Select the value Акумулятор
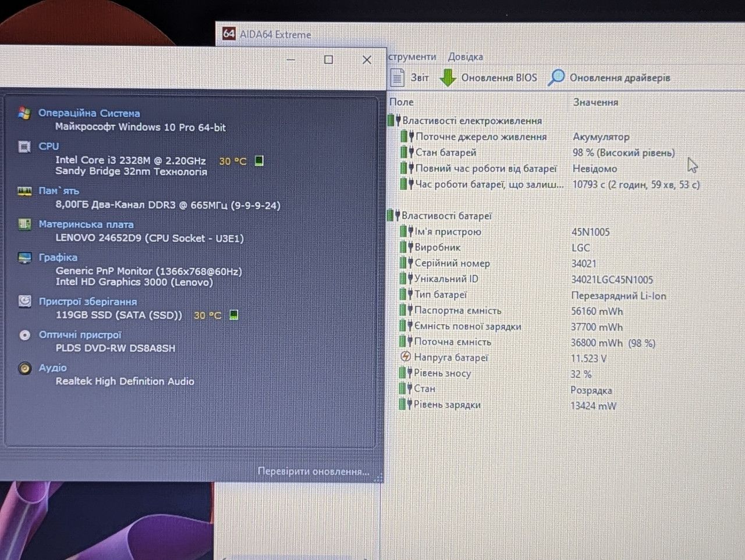The width and height of the screenshot is (745, 560). point(601,137)
